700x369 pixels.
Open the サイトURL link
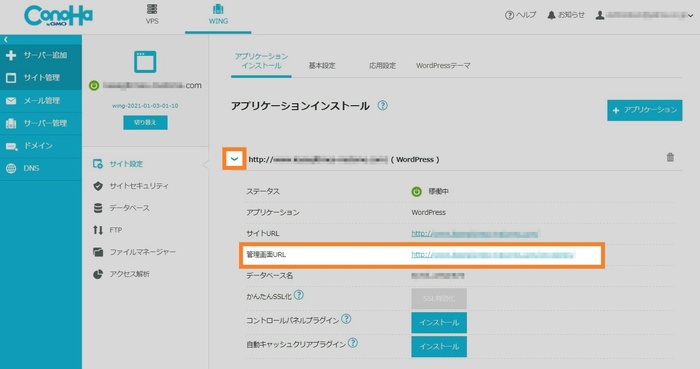(x=475, y=233)
